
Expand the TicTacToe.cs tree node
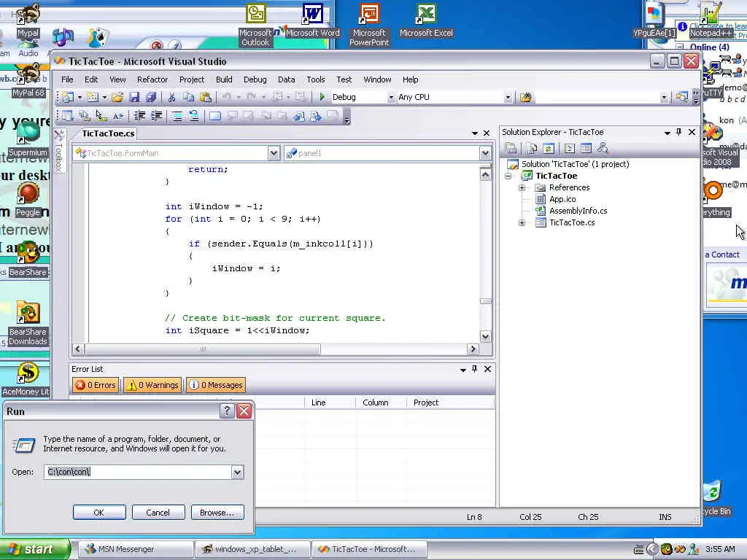(522, 222)
